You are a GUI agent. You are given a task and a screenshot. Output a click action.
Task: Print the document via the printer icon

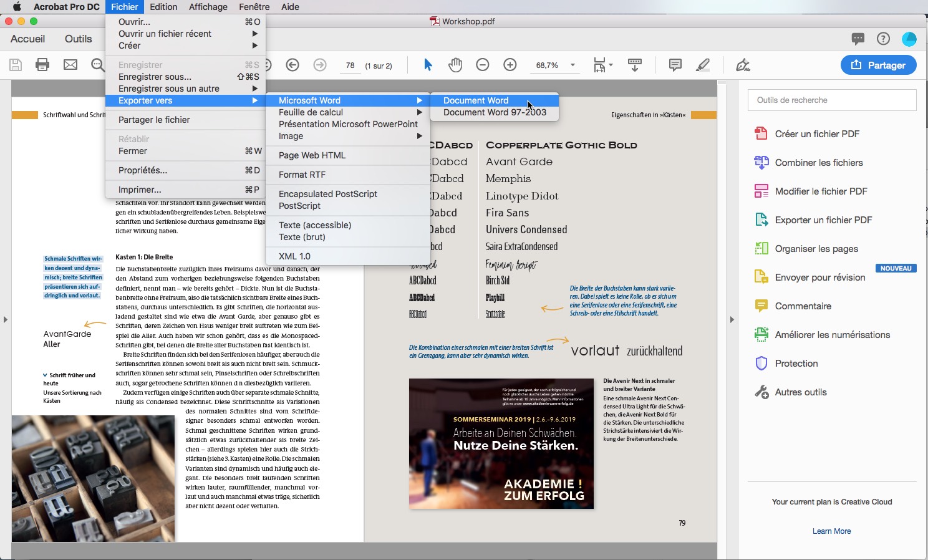point(42,65)
